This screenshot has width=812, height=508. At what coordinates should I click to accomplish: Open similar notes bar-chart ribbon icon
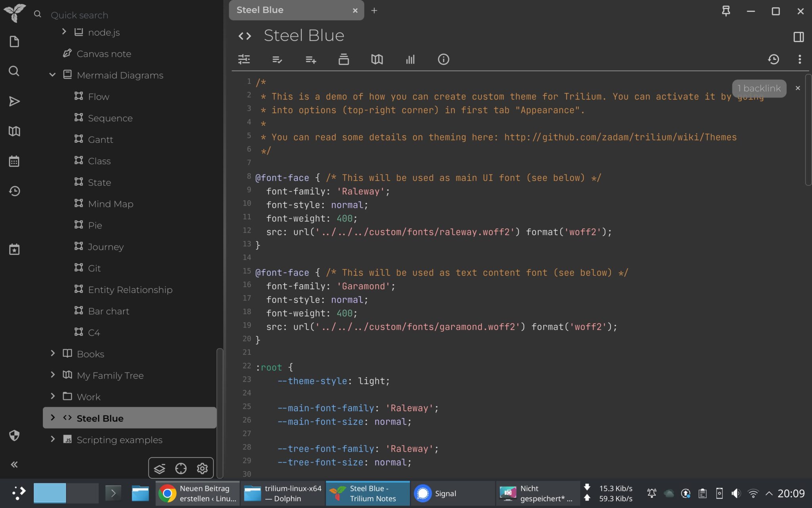coord(410,59)
